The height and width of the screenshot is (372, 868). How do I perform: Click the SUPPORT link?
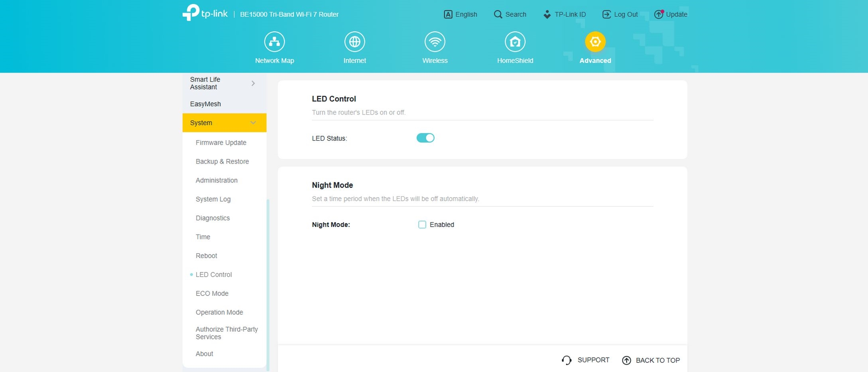coord(585,360)
